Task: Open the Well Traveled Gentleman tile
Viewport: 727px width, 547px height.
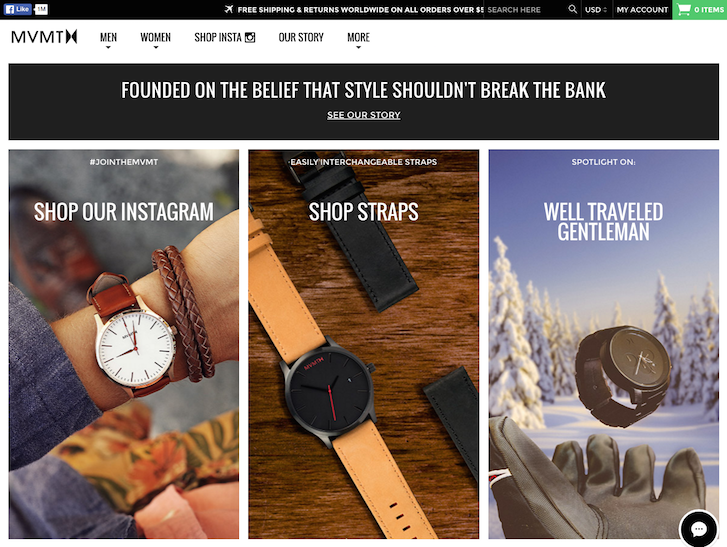Action: click(x=604, y=344)
